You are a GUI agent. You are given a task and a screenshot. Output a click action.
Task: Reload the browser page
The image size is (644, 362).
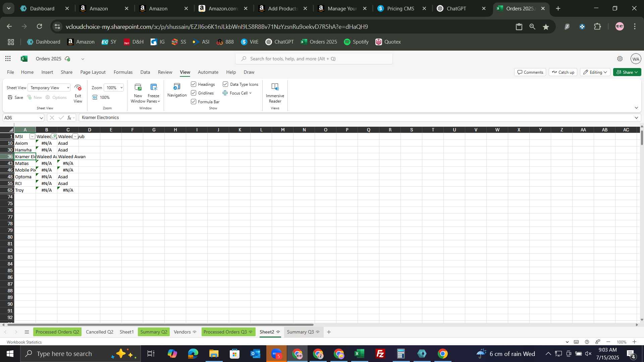click(40, 26)
